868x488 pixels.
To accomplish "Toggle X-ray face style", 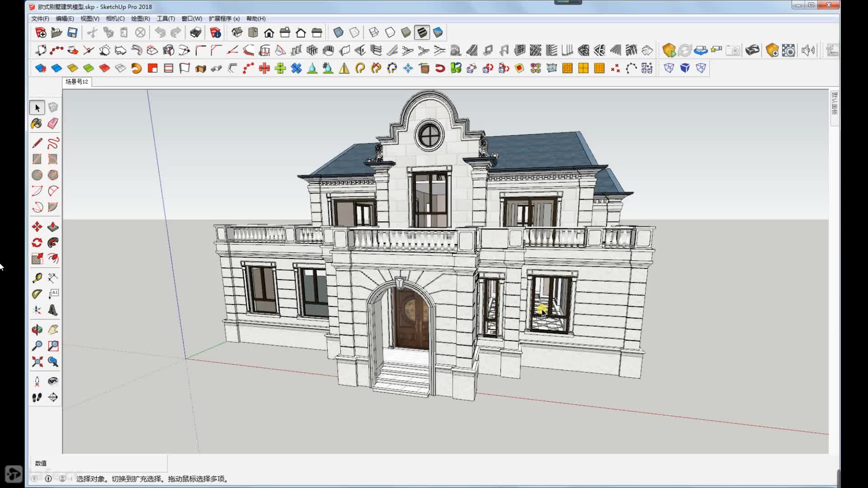I will click(x=338, y=33).
